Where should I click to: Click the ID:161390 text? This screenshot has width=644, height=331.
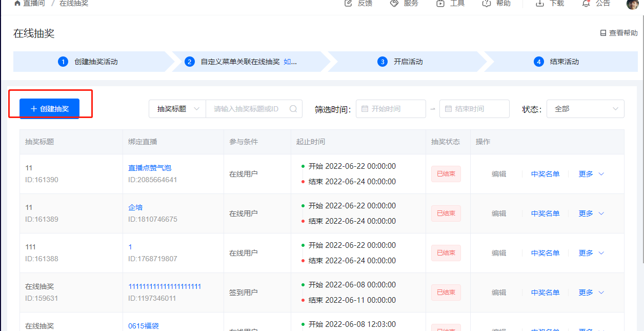click(x=42, y=180)
